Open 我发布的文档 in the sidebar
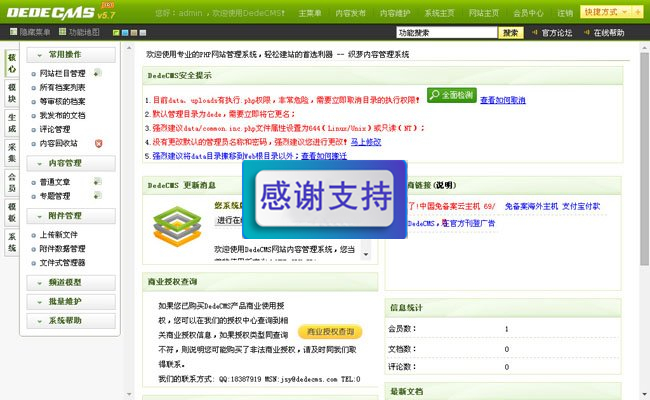 [62, 115]
